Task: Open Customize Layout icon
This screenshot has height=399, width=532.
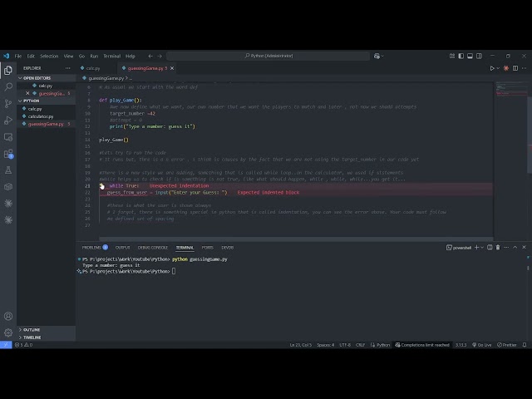Action: [452, 56]
